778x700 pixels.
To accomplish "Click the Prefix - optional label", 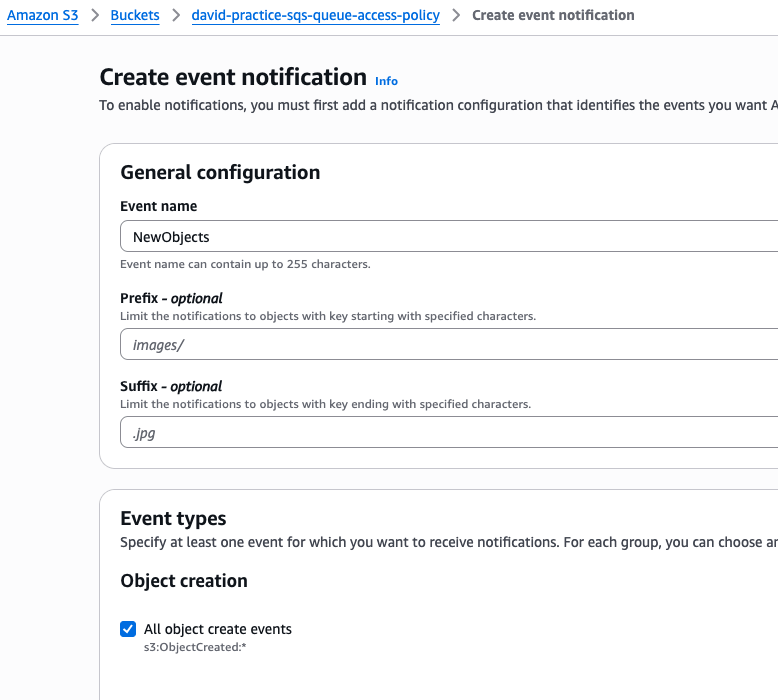I will tap(171, 298).
